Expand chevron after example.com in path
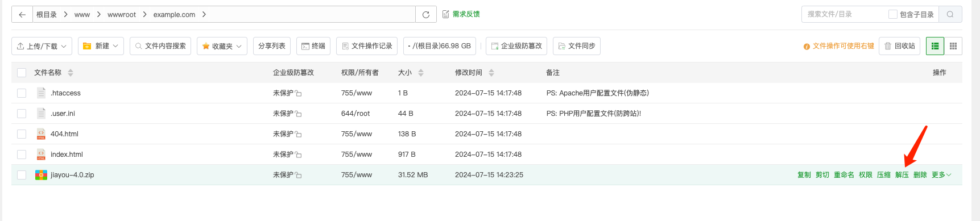The width and height of the screenshot is (980, 221). tap(204, 15)
